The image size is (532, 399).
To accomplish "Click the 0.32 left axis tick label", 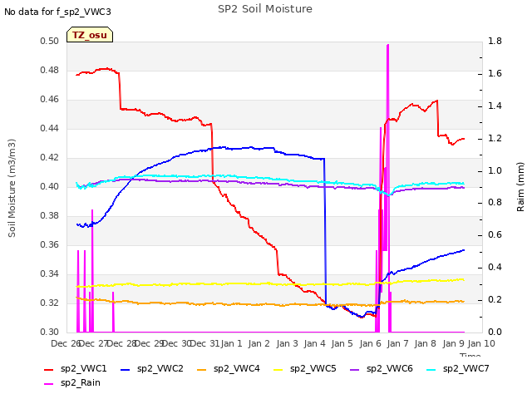I will [50, 303].
